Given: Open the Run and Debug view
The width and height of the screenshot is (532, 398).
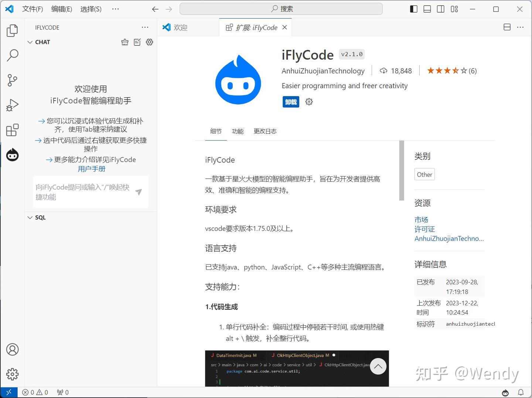Looking at the screenshot, I should [12, 105].
